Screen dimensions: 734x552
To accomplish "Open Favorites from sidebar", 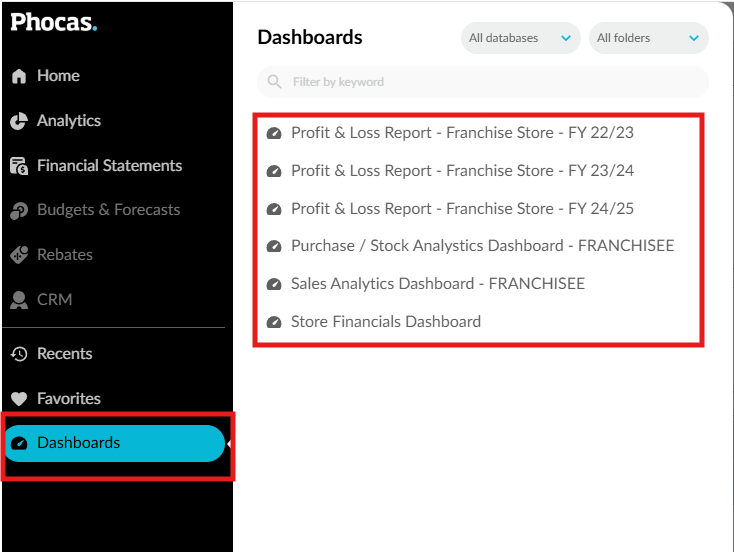I will point(69,399).
